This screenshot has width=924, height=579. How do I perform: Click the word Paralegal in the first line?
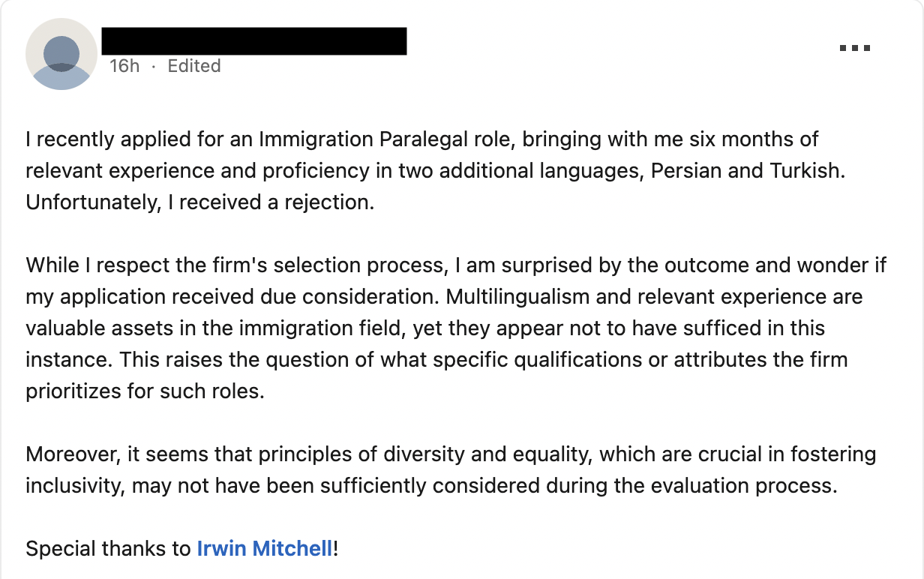tap(422, 139)
